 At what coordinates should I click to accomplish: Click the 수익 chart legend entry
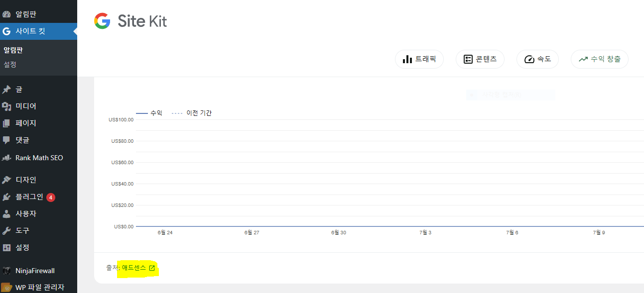click(149, 113)
